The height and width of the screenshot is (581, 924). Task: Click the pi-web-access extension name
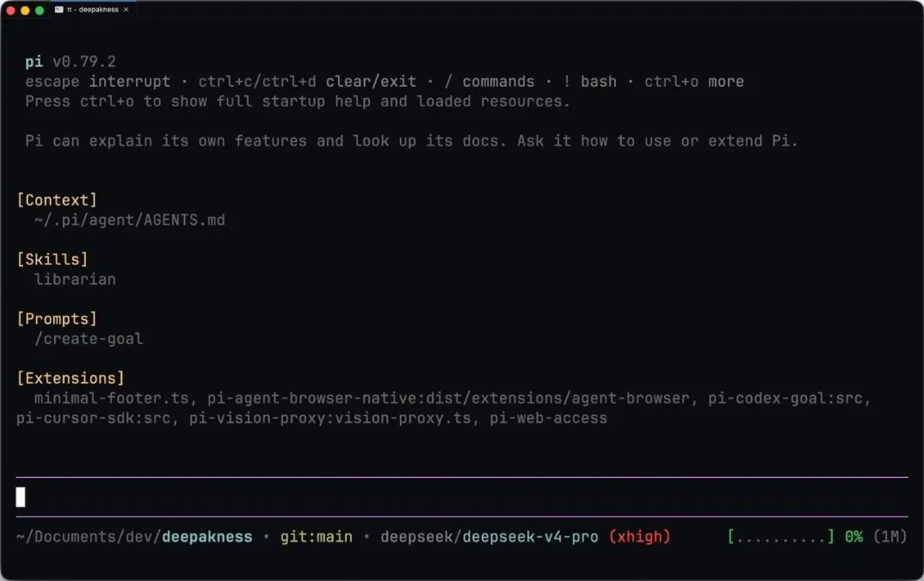click(548, 418)
